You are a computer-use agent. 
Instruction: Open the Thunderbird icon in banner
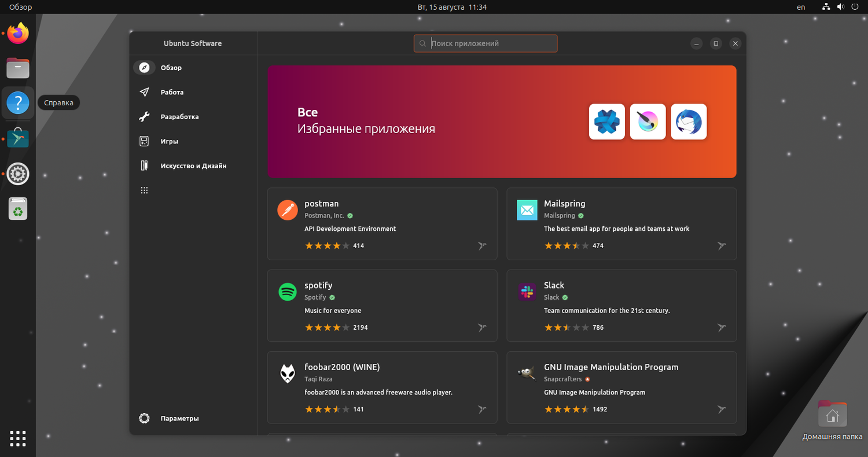coord(689,121)
